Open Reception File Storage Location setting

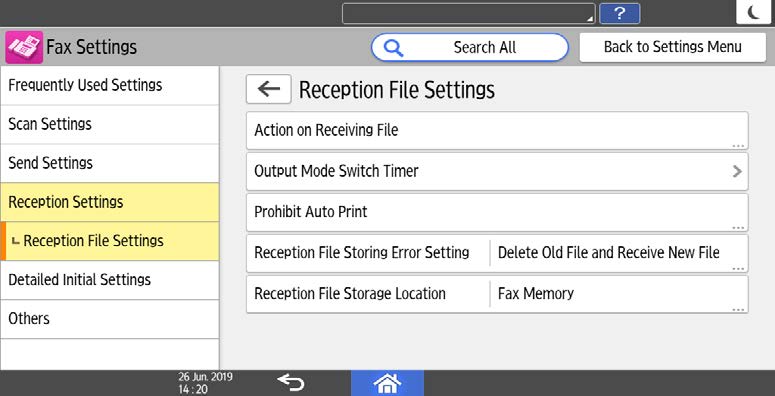click(x=497, y=294)
